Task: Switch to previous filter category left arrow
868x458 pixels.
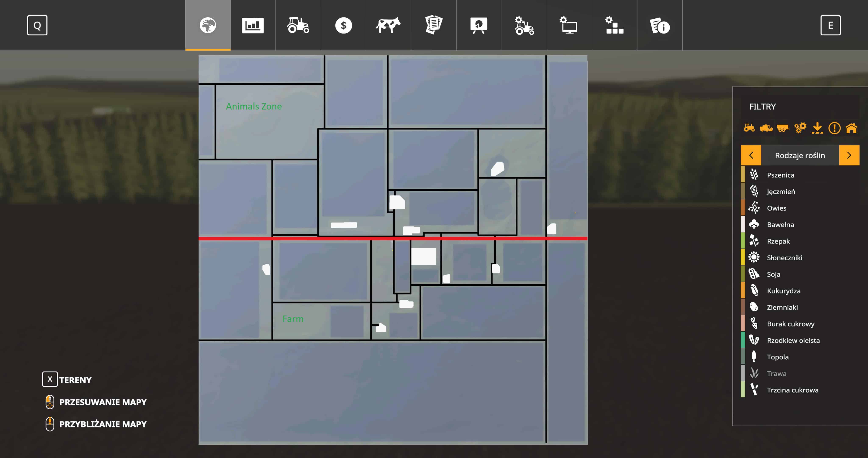Action: 751,155
